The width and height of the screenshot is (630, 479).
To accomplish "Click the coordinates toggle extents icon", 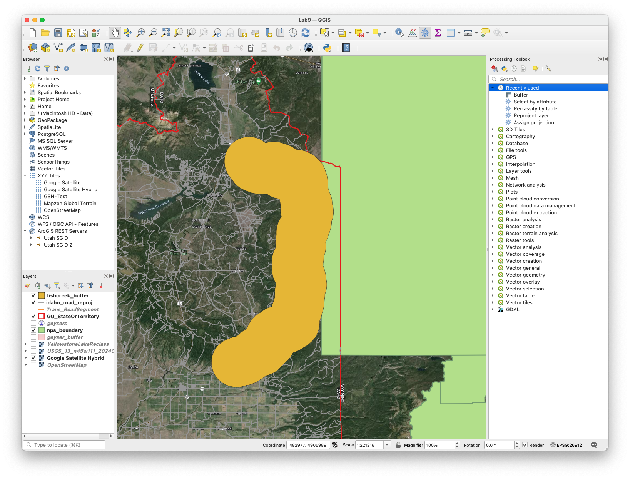I will [334, 445].
